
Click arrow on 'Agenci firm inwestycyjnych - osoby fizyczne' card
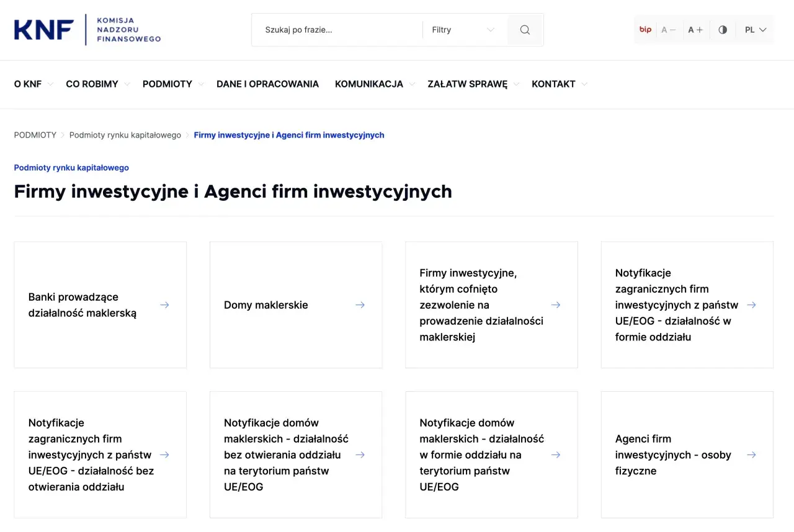[751, 455]
